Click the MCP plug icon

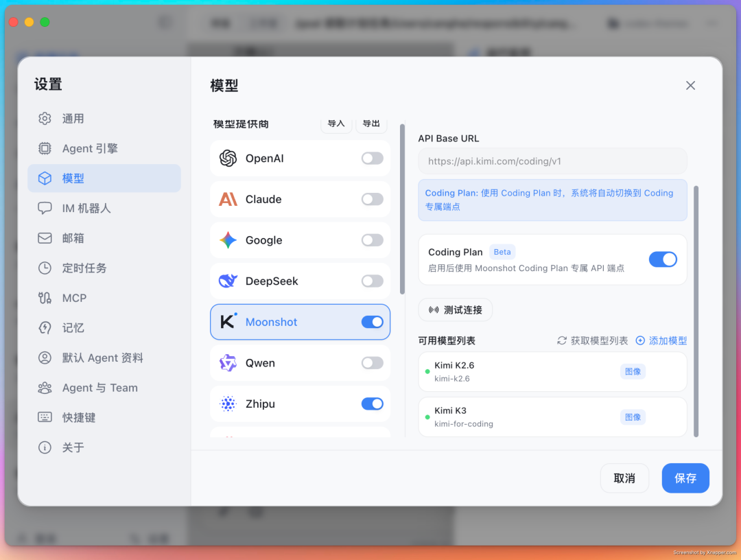tap(45, 298)
